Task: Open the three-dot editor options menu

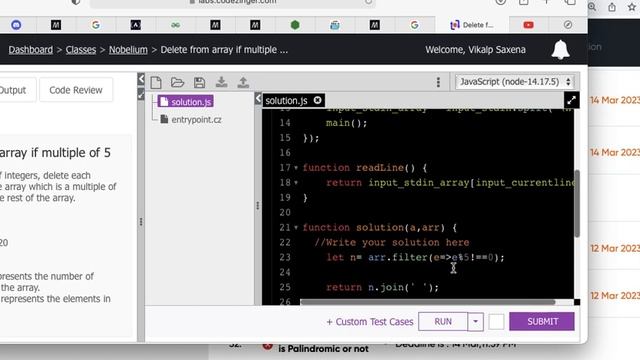Action: click(x=438, y=82)
